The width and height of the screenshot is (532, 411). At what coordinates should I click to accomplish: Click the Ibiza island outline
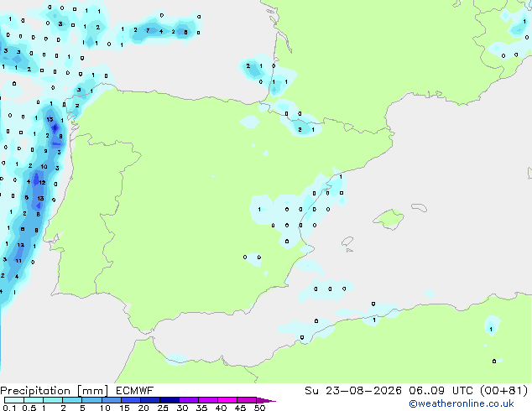click(347, 242)
